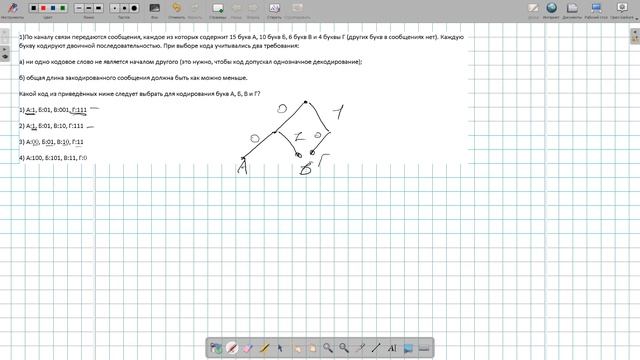
Task: Select the first hand pan tool
Action: coord(297,348)
